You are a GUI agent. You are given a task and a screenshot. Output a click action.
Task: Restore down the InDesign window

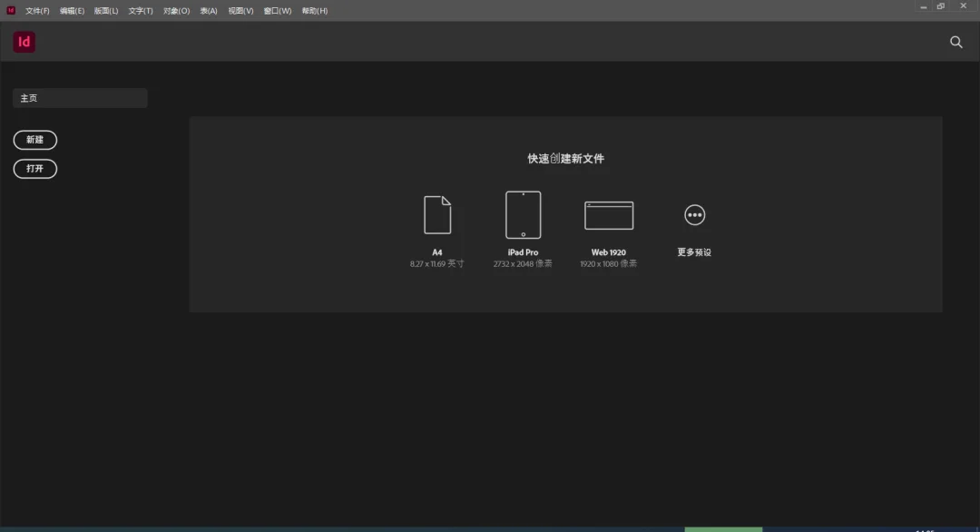click(x=941, y=6)
